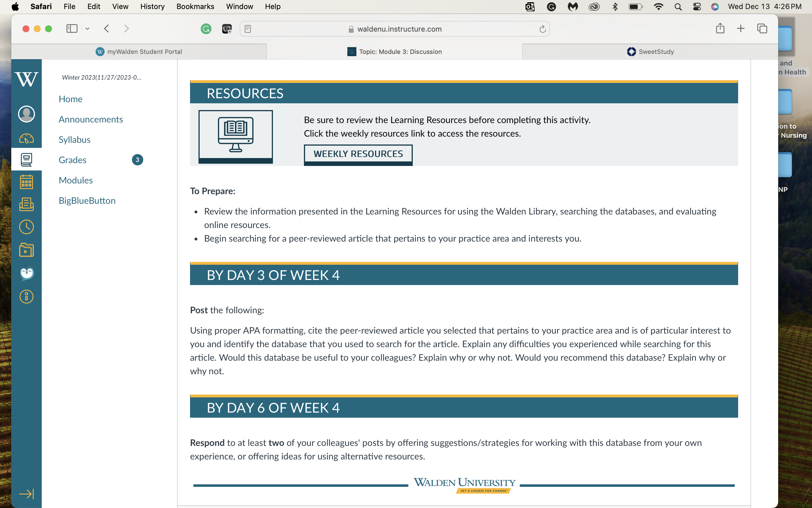Open the Courses book icon

point(27,159)
